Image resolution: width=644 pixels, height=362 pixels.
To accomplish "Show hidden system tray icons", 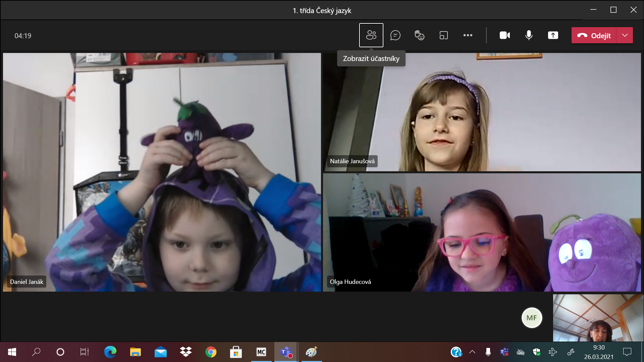I will [472, 352].
